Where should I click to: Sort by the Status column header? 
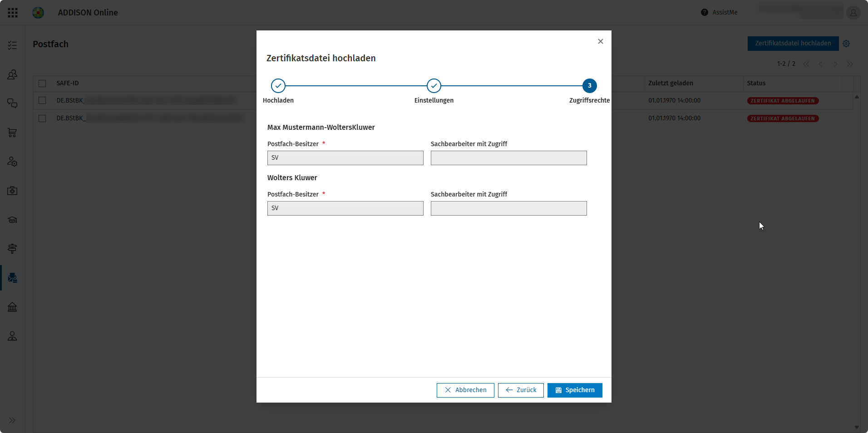tap(756, 84)
